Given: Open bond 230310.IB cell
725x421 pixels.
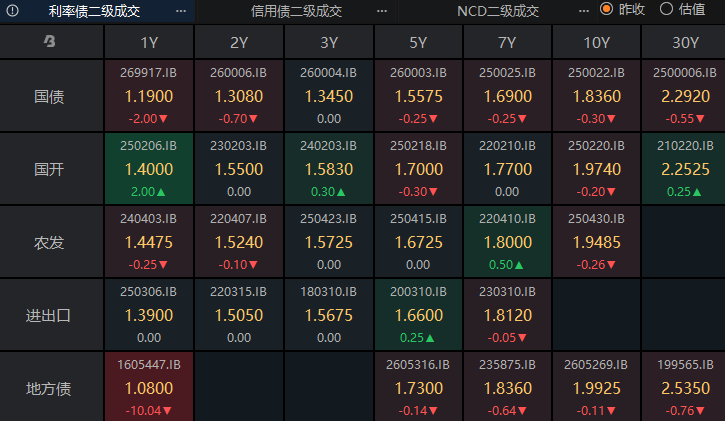Looking at the screenshot, I should point(507,315).
